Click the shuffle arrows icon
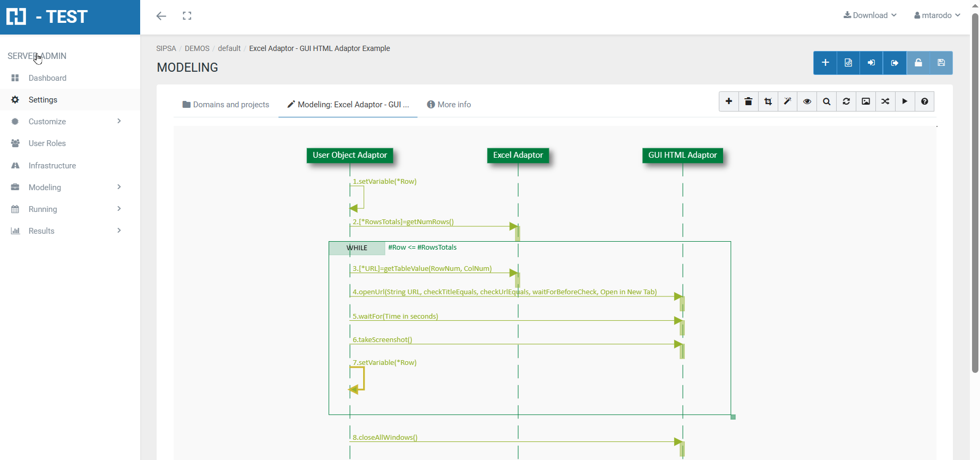 [x=886, y=101]
